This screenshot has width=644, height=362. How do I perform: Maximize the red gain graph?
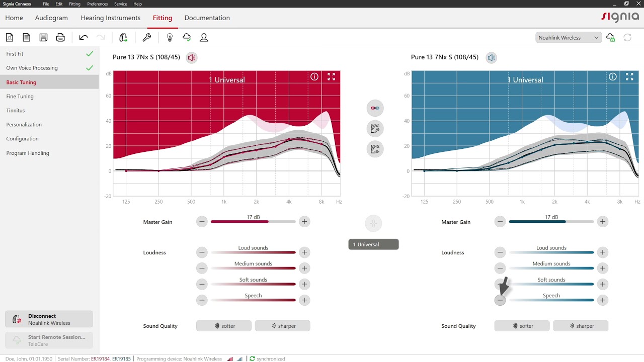tap(331, 77)
